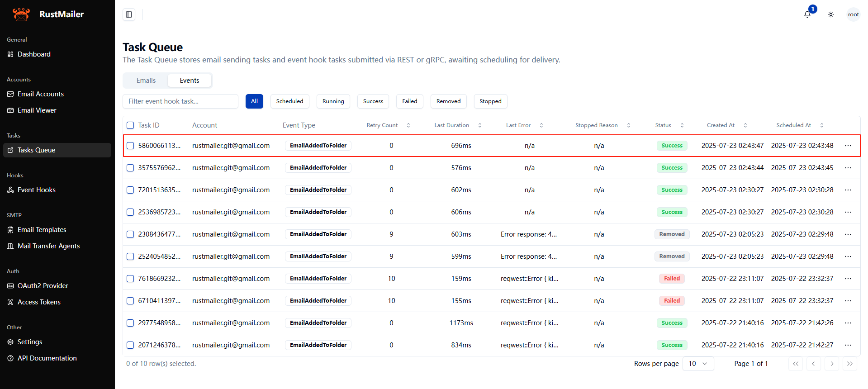This screenshot has height=389, width=868.
Task: Filter tasks by Scheduled status
Action: (290, 101)
